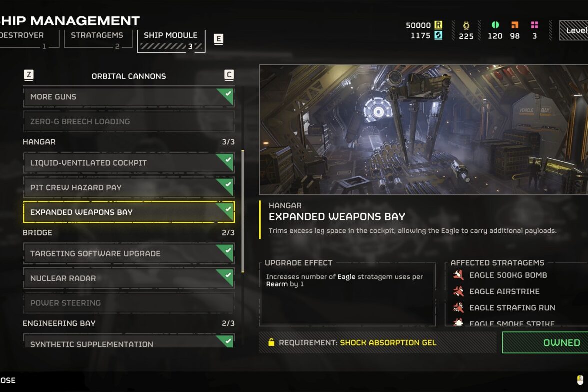This screenshot has width=588, height=392.
Task: Click the More Guns green checkmark
Action: [226, 96]
